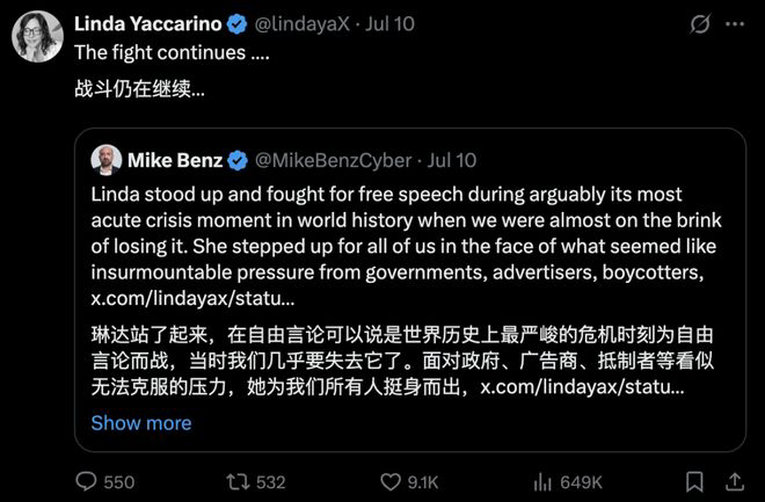Open Linda Yaccarino's profile picture
Image resolution: width=765 pixels, height=502 pixels.
tap(38, 37)
